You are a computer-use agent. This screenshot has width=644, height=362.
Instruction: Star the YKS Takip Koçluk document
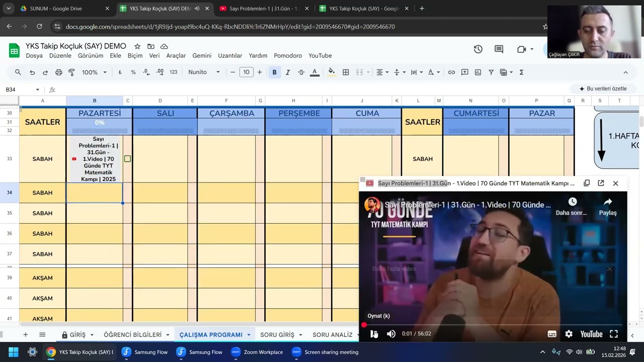point(137,46)
